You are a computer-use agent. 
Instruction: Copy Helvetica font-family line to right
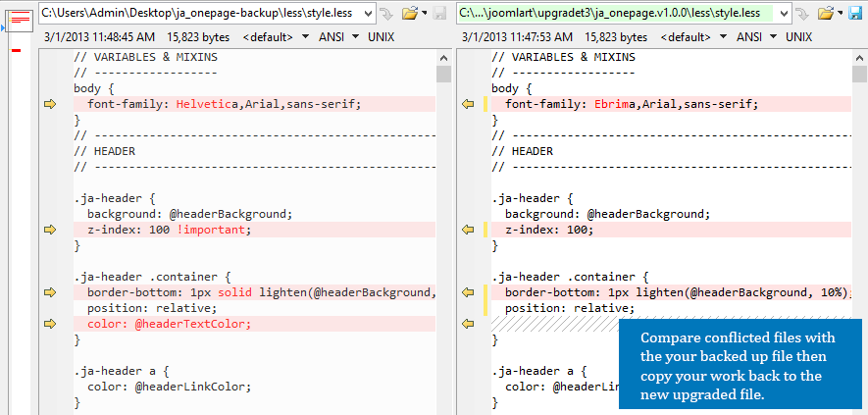pos(50,104)
